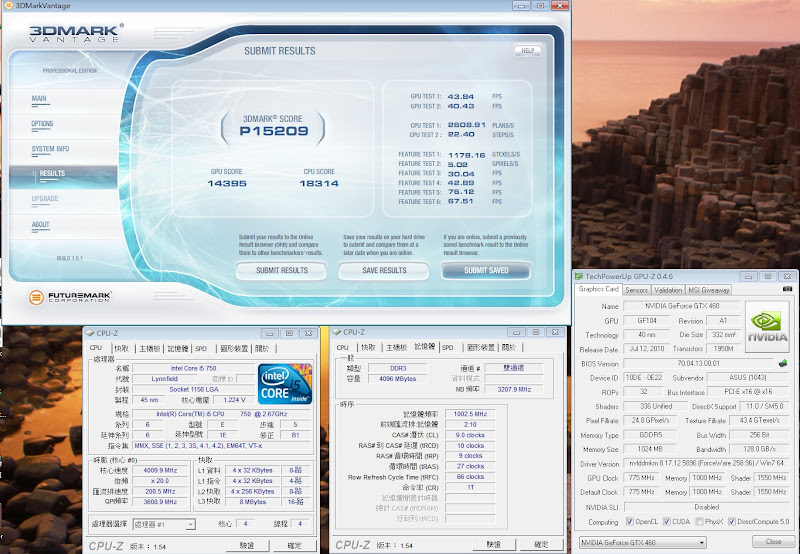This screenshot has height=554, width=800.
Task: Click the GPU score value 14395
Action: (227, 183)
